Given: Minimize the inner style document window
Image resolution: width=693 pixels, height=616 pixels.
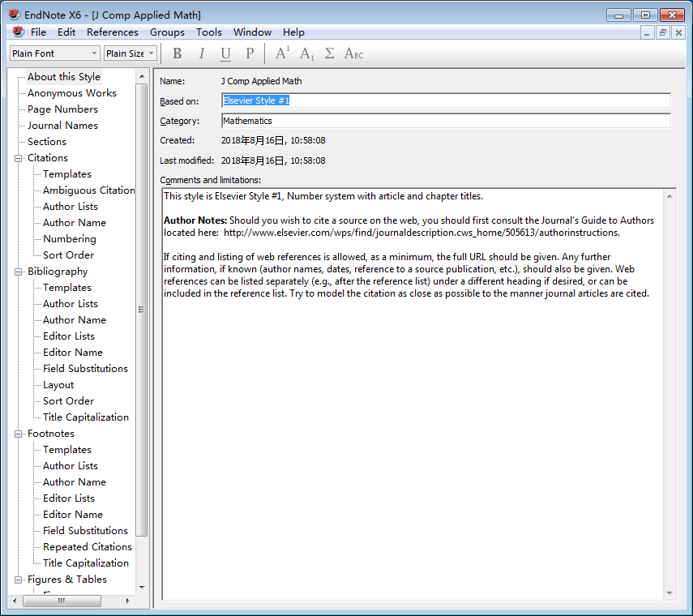Looking at the screenshot, I should [647, 32].
